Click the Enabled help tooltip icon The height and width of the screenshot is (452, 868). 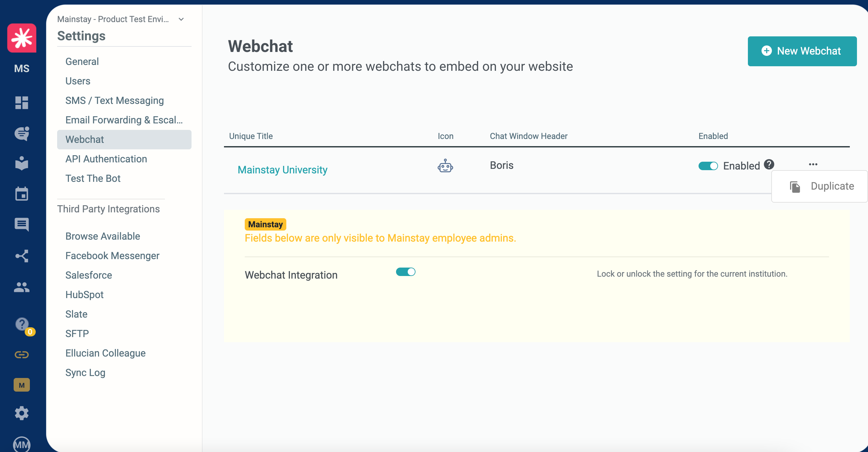click(x=769, y=165)
